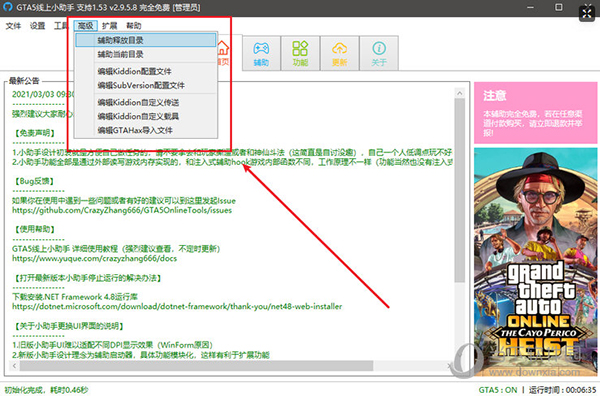
Task: Click the home 首页 tab icon
Action: click(223, 49)
